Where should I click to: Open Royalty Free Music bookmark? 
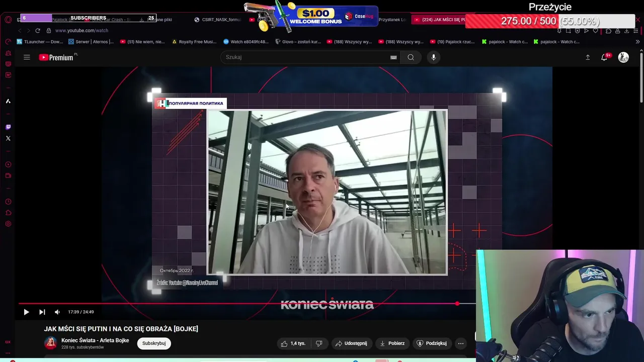click(194, 42)
